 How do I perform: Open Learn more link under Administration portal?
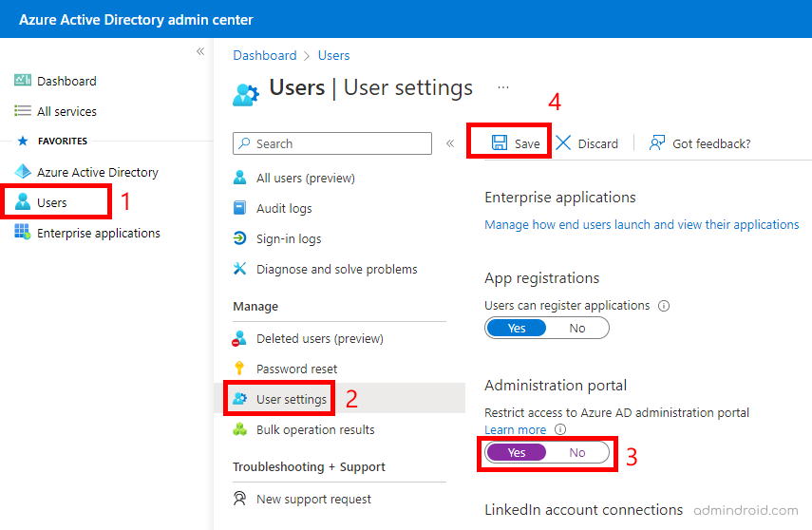coord(515,430)
